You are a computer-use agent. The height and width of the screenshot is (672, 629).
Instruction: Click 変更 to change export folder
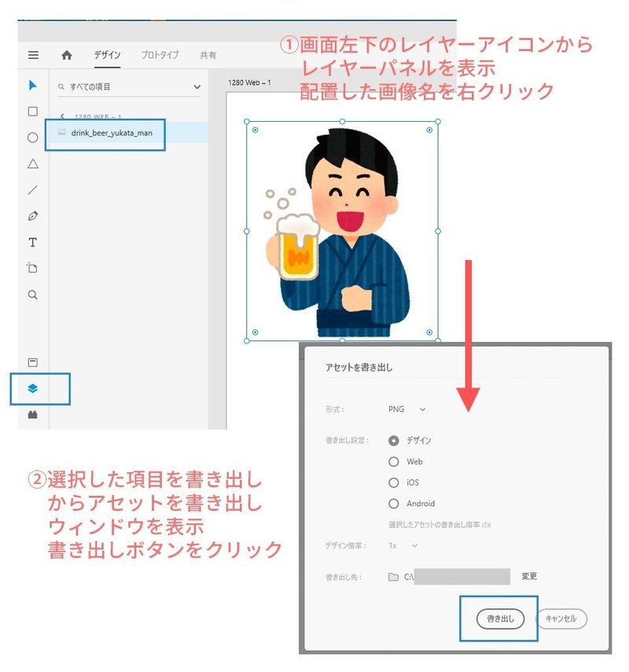(529, 576)
